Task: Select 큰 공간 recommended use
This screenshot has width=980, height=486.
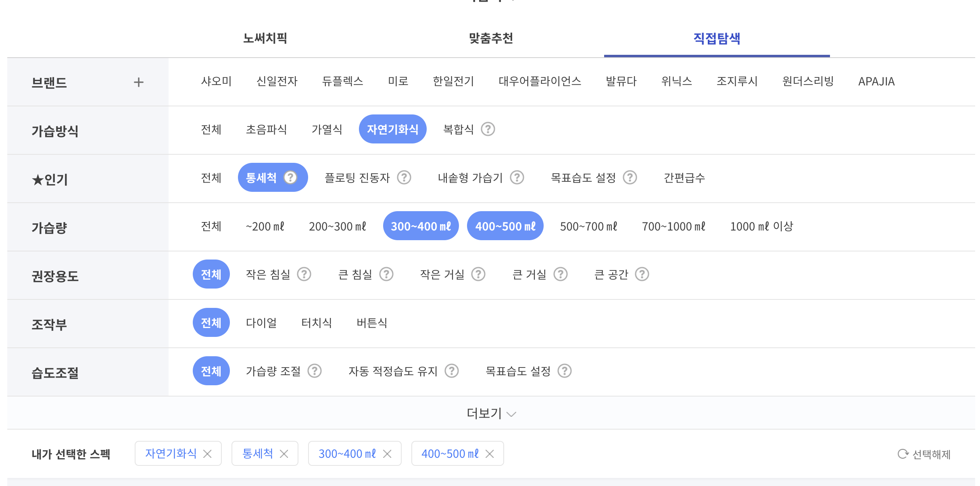Action: tap(611, 274)
